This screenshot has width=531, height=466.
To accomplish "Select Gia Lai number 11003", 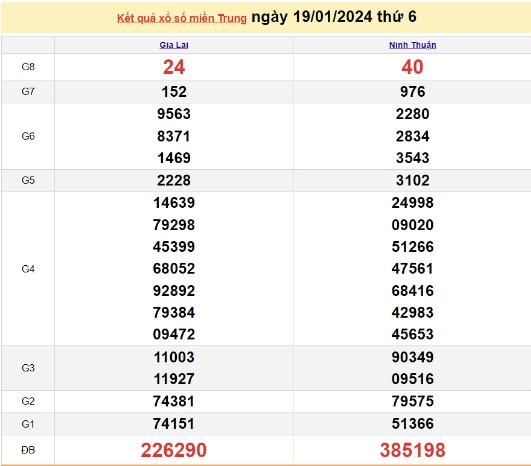I will tap(174, 357).
